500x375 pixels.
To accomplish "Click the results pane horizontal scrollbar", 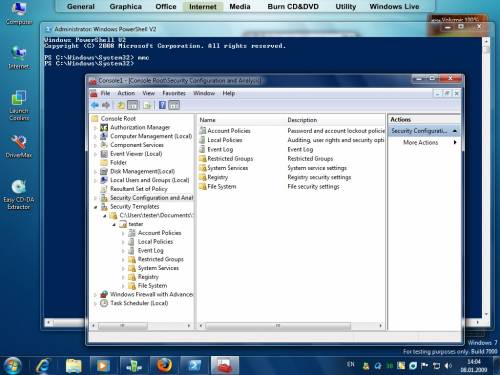I will tap(290, 326).
